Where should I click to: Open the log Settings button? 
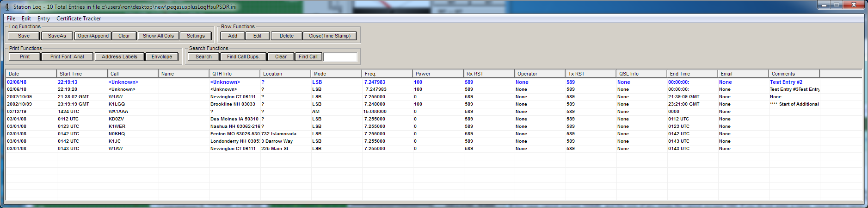(x=196, y=36)
